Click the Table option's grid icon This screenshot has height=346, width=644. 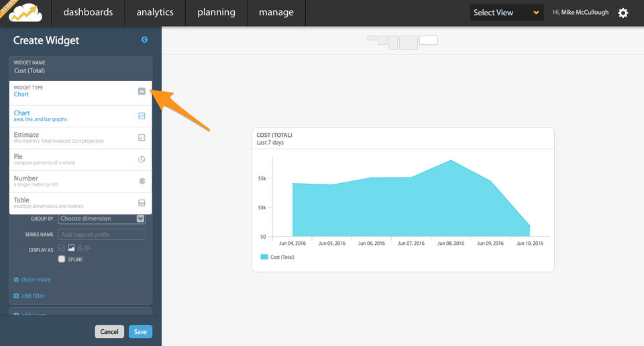coord(142,203)
